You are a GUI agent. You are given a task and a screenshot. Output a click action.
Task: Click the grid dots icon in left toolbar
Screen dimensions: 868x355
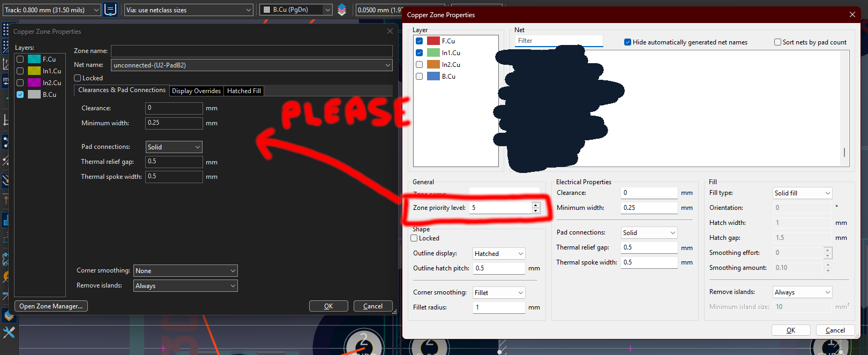(x=6, y=29)
